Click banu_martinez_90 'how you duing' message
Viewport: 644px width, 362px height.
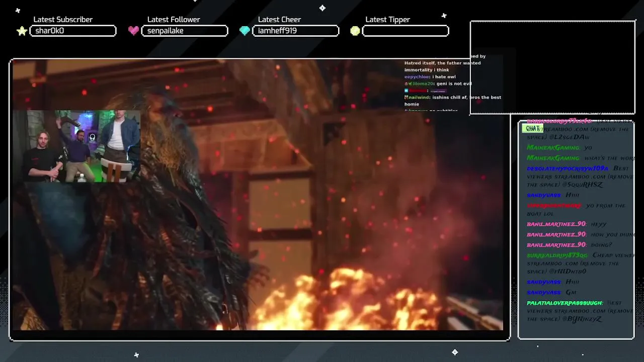pos(580,234)
